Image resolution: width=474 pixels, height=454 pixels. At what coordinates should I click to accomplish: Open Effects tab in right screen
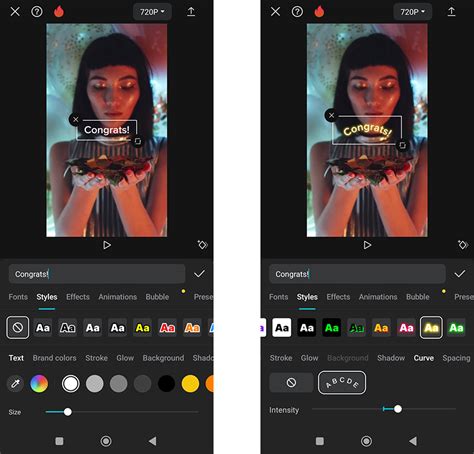point(338,297)
